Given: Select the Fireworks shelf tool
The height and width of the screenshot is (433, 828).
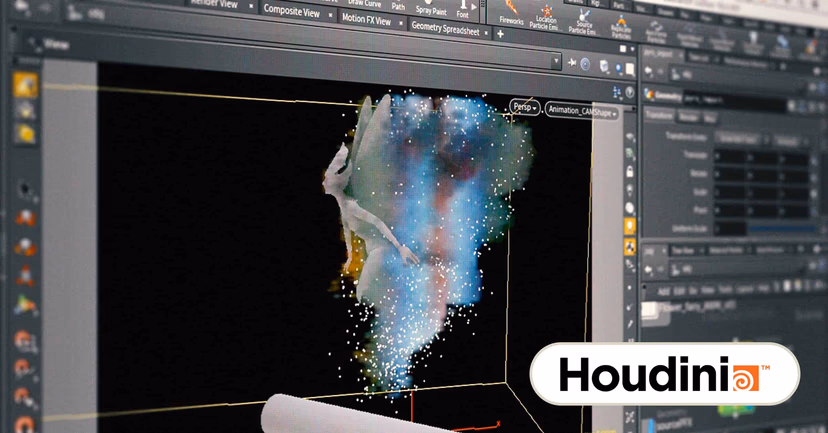Looking at the screenshot, I should tap(511, 13).
